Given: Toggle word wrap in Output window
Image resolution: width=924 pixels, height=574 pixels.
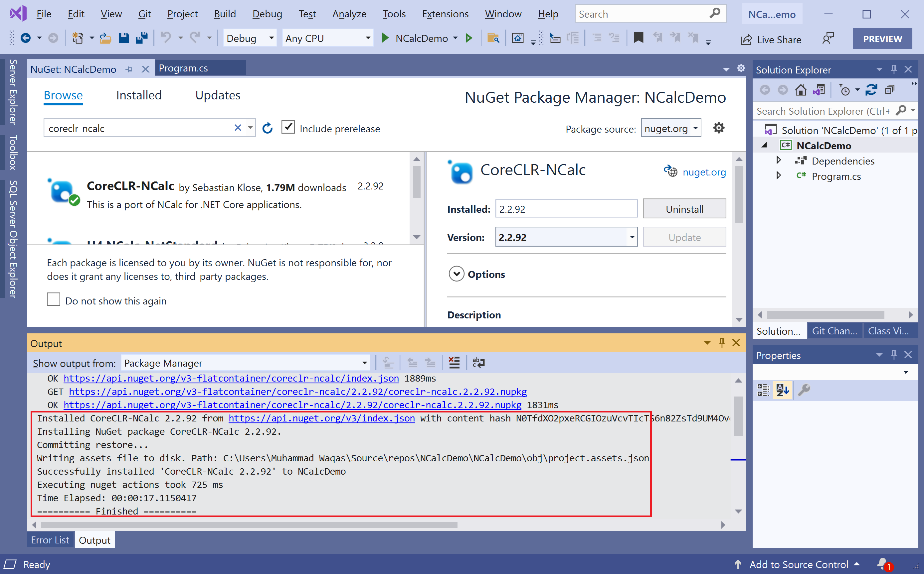Looking at the screenshot, I should [478, 363].
